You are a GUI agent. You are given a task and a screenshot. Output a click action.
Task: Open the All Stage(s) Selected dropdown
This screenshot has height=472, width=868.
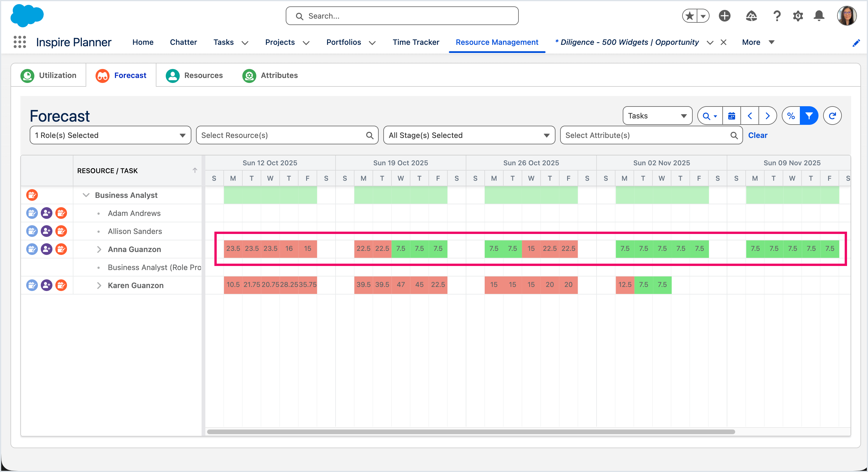pos(469,135)
